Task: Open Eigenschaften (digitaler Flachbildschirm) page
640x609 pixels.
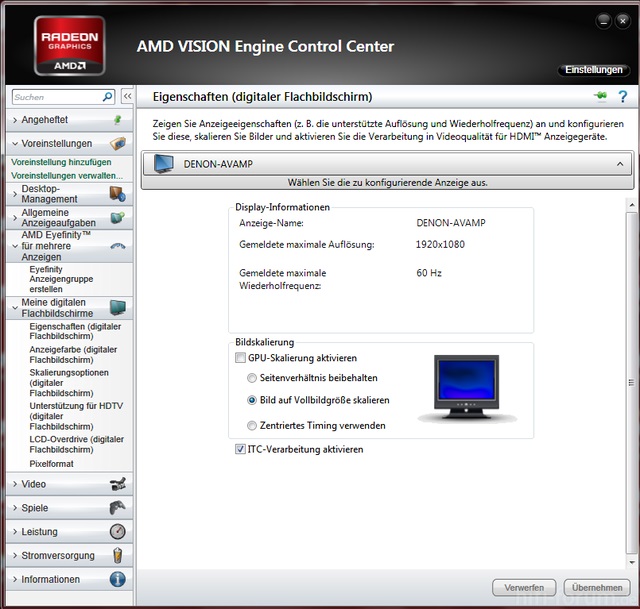Action: 75,331
